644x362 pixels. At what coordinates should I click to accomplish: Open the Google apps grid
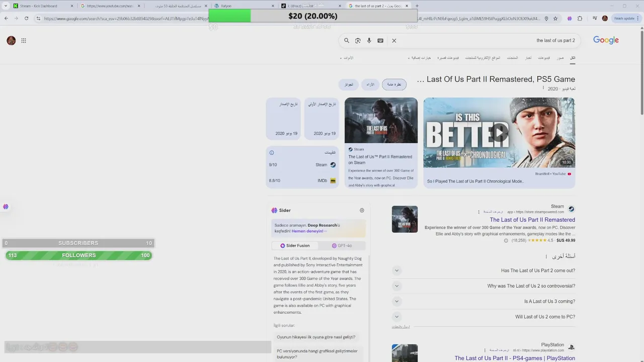(24, 41)
